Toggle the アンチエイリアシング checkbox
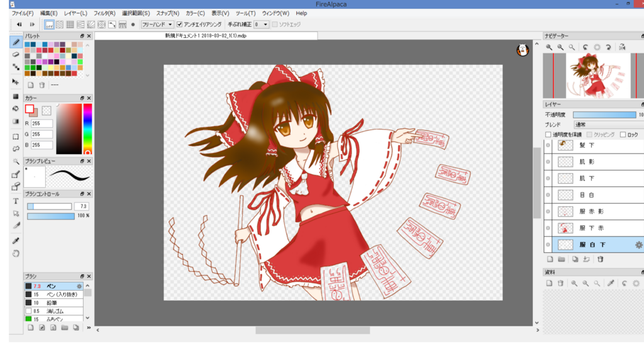Screen dimensions: 644x358 pos(179,25)
